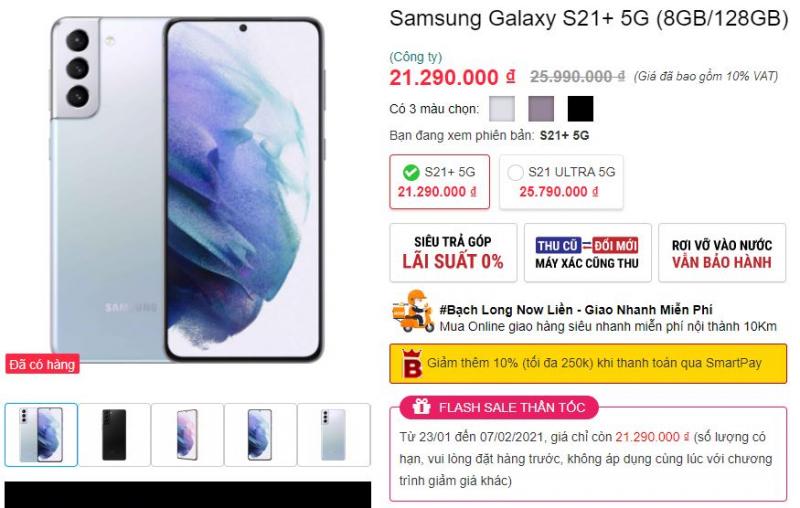The height and width of the screenshot is (508, 800).
Task: Open the SmartPay 10% discount yellow banner
Action: [x=588, y=364]
